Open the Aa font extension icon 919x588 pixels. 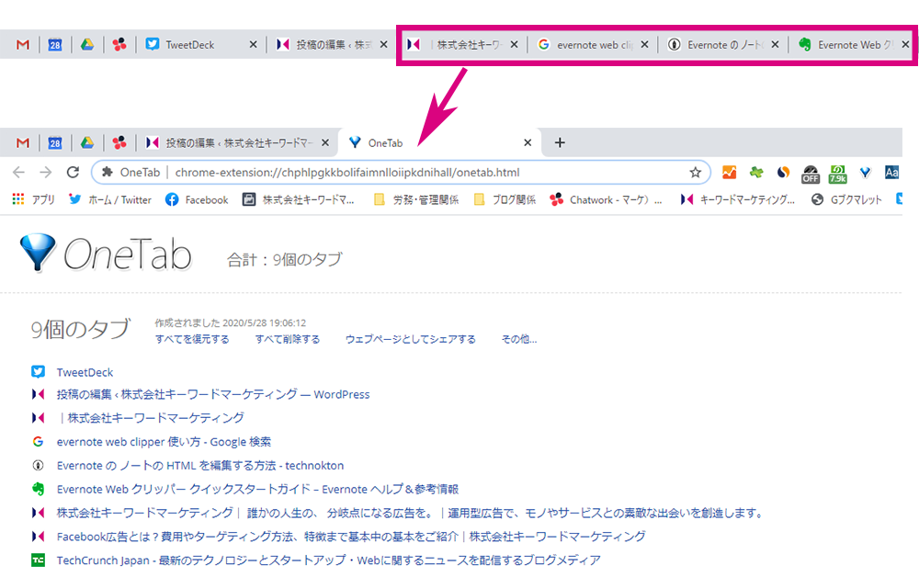coord(891,172)
